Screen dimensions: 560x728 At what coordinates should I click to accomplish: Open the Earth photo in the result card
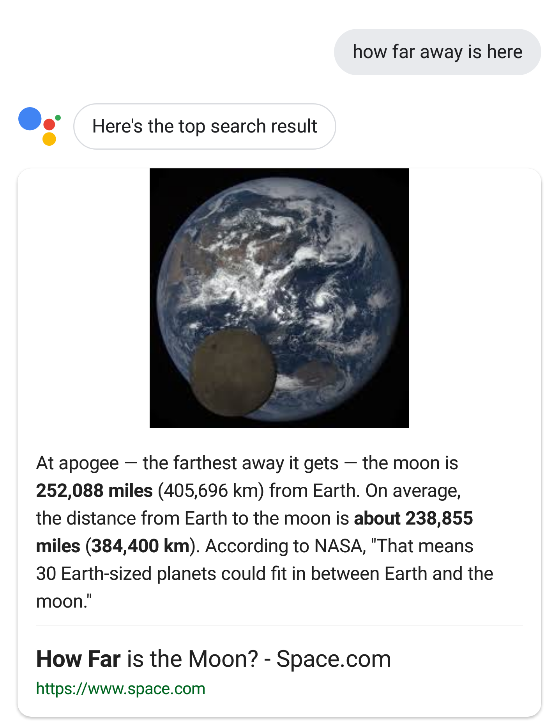point(279,298)
